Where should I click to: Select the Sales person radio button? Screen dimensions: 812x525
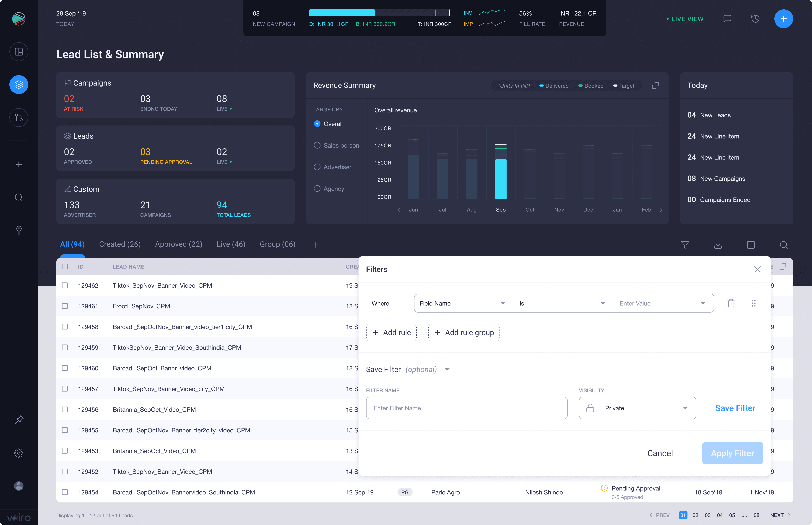click(317, 145)
